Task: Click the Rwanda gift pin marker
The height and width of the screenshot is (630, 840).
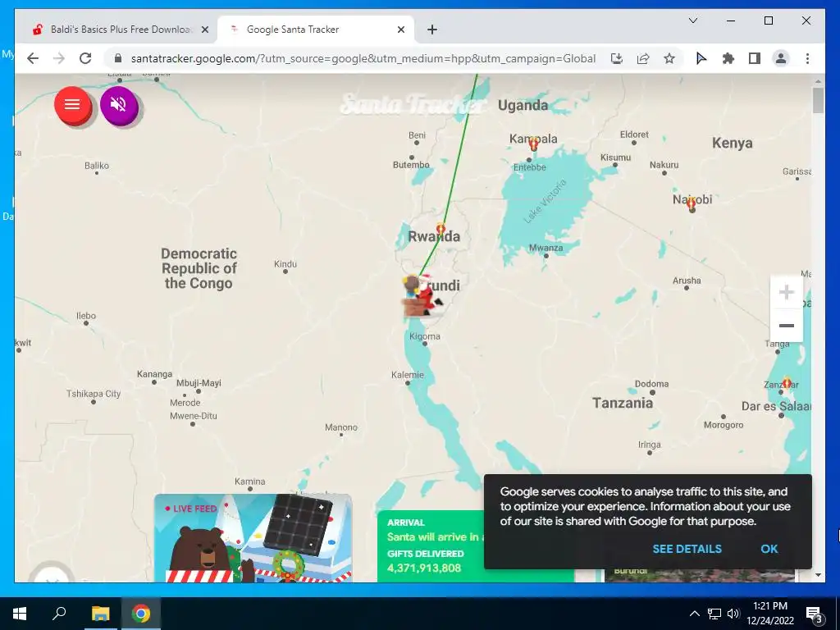Action: pos(441,229)
